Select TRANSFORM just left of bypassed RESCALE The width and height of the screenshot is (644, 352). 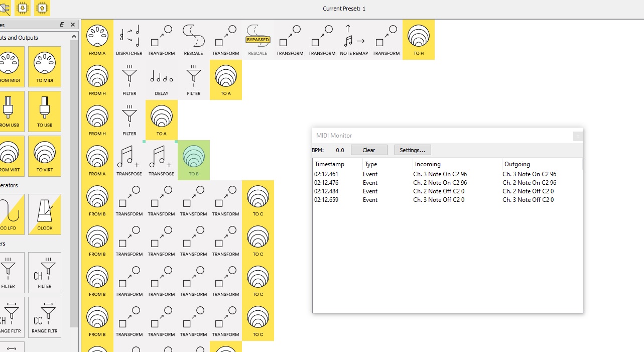click(226, 40)
